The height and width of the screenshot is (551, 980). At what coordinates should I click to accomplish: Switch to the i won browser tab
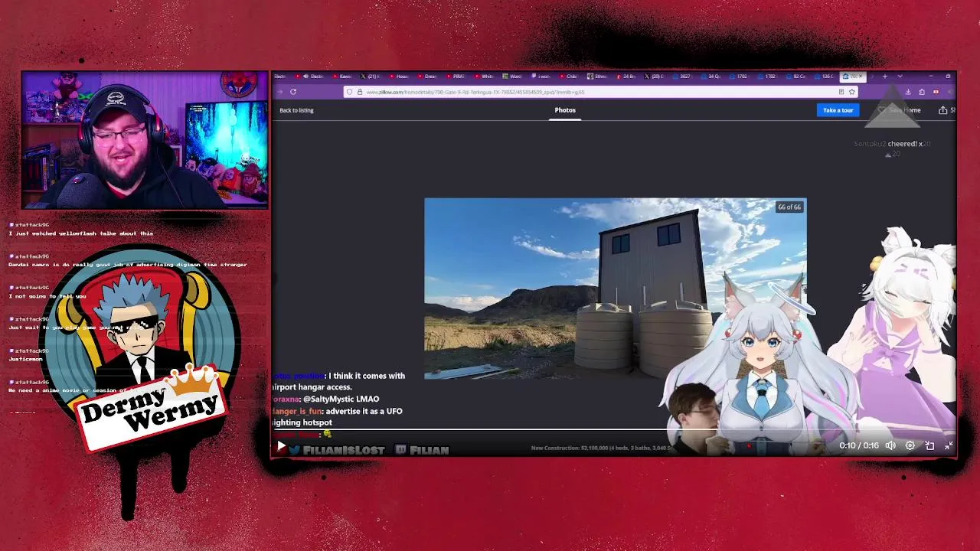pos(543,77)
